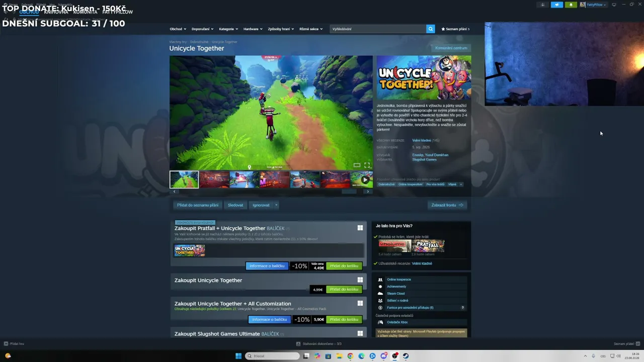Expand the Obchod store dropdown

[178, 29]
